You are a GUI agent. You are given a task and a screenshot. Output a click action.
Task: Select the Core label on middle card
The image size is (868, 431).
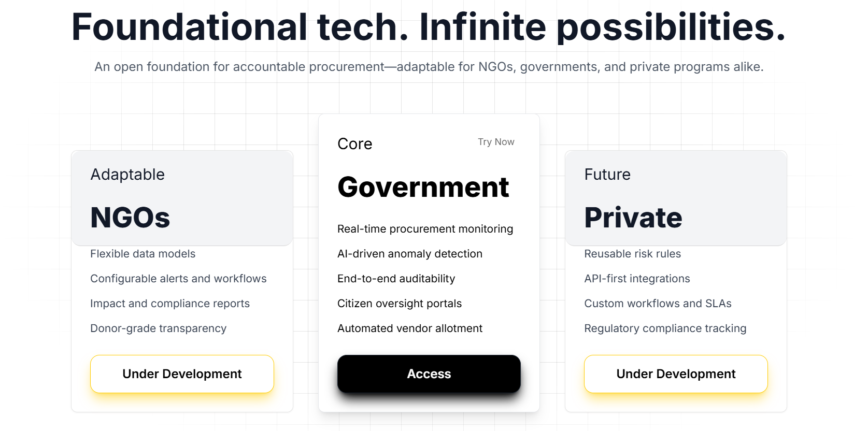(x=355, y=144)
